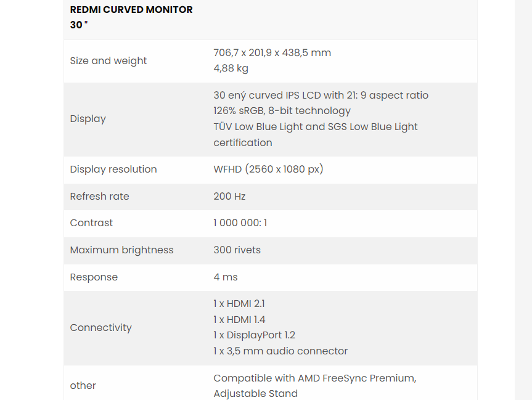Click the 1 x DisplayPort 1.2 entry
The image size is (532, 400).
254,335
